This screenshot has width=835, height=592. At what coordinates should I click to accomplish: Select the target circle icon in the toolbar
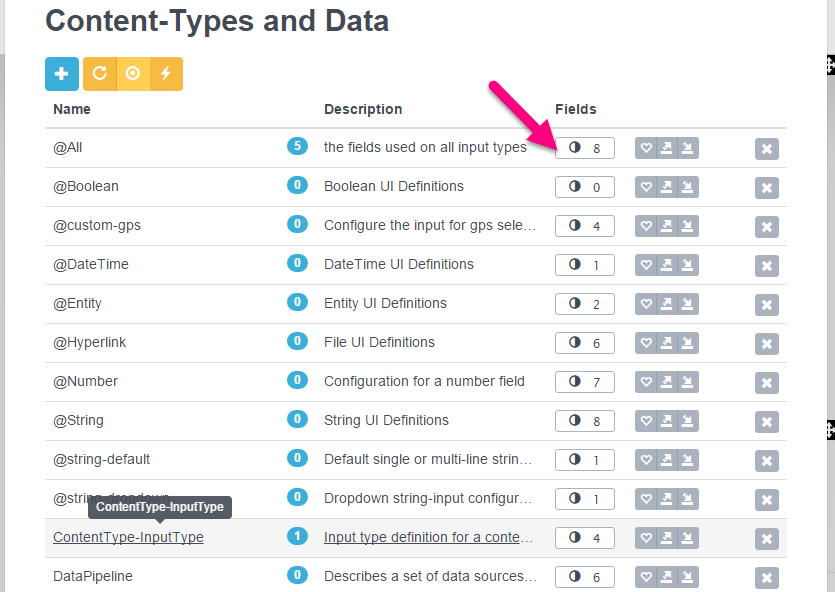point(133,73)
